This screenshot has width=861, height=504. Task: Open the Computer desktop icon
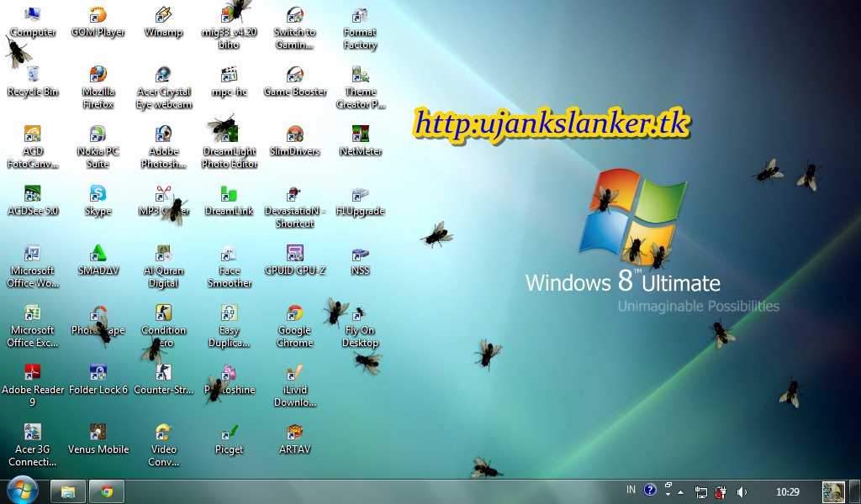33,22
